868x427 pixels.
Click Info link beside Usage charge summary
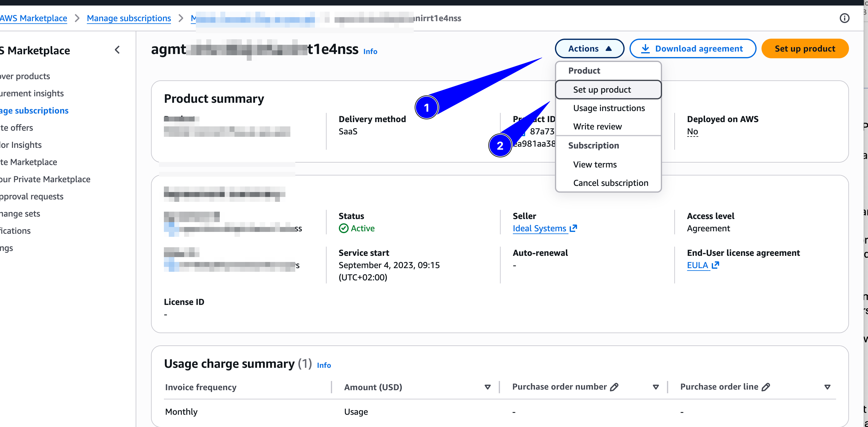(324, 365)
